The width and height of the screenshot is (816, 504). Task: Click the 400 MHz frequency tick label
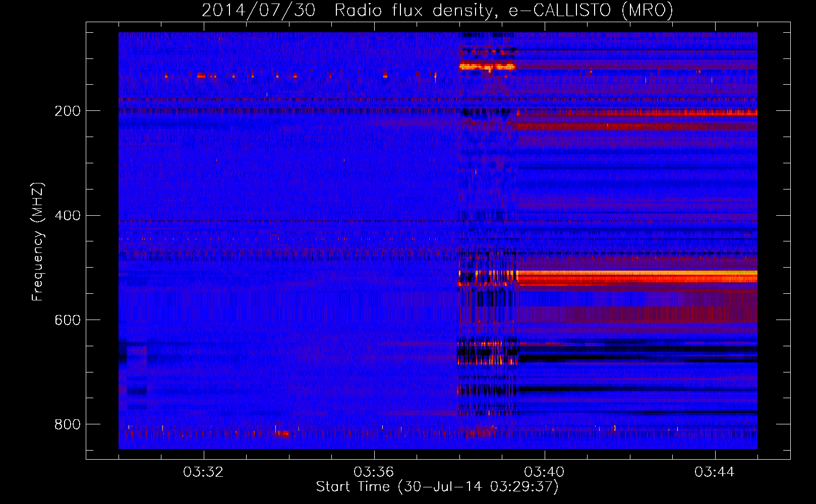point(68,216)
